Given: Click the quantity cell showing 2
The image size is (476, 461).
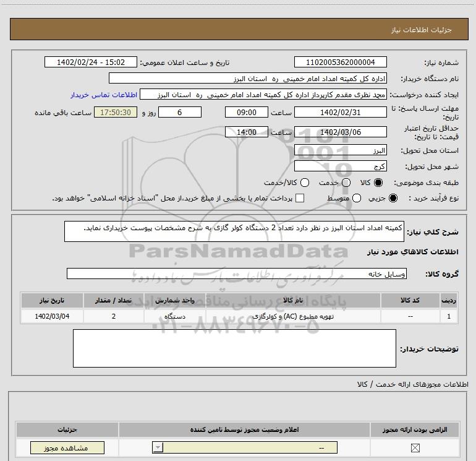Looking at the screenshot, I should [x=114, y=316].
